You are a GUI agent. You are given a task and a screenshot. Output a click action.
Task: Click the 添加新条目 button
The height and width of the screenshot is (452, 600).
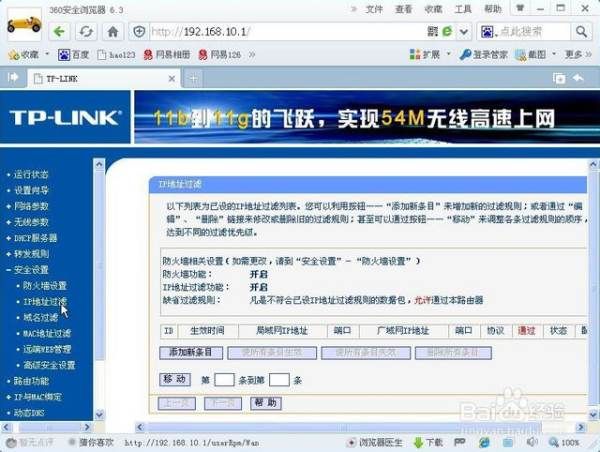[x=191, y=352]
